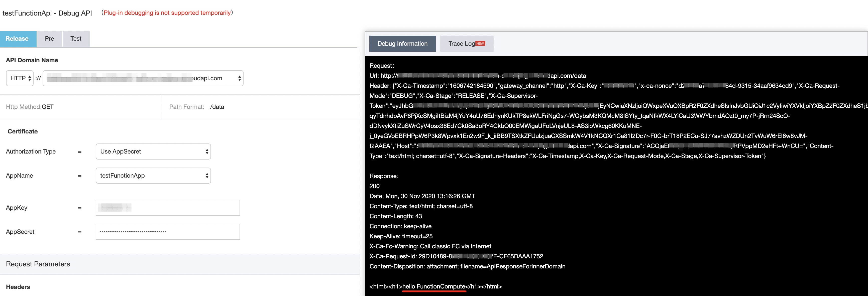Open the Debug Information tab
Viewport: 868px width, 296px height.
pos(402,43)
